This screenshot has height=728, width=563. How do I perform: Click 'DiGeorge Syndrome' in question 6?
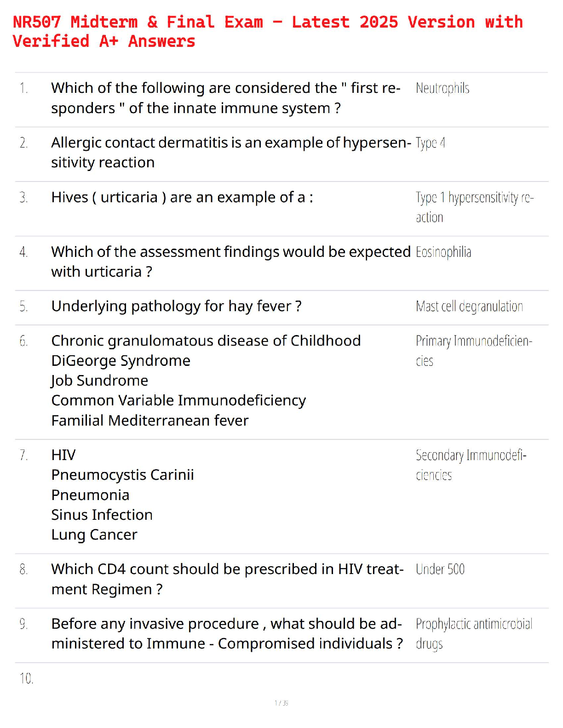click(121, 361)
